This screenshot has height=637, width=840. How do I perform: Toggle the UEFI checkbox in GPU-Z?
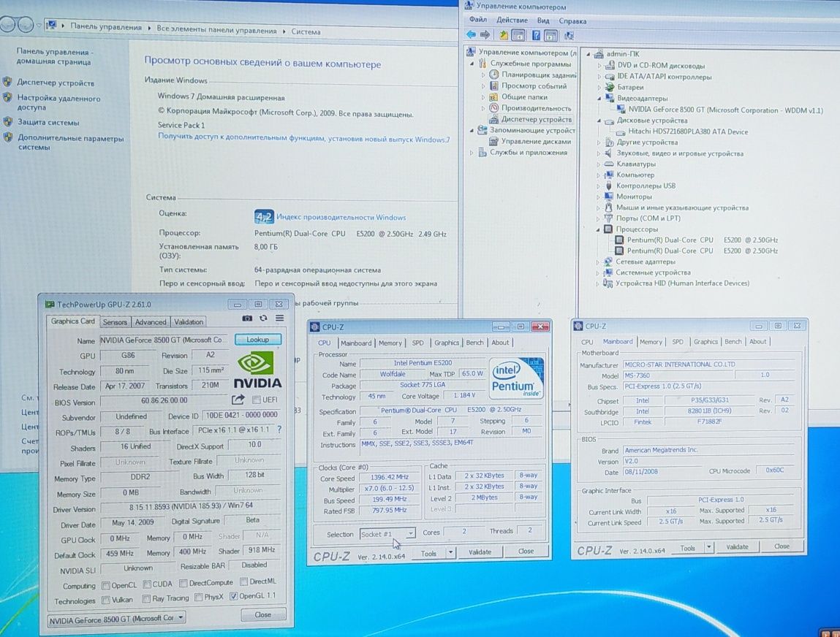257,400
